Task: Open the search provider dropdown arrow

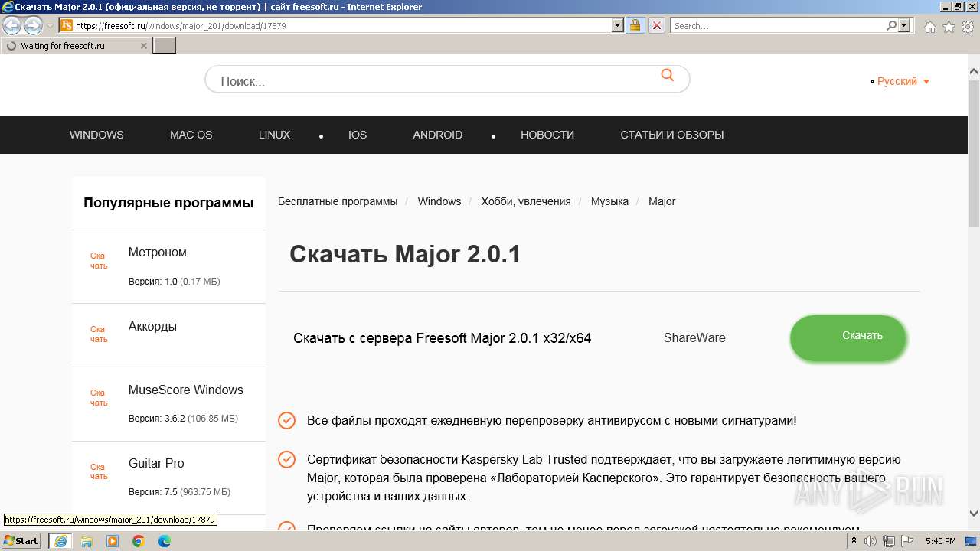Action: (904, 25)
